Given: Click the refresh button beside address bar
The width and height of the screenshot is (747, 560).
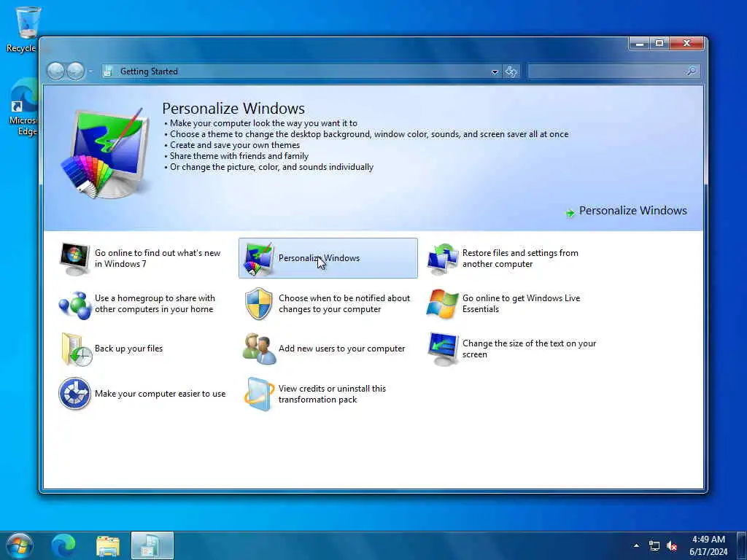Looking at the screenshot, I should (511, 71).
